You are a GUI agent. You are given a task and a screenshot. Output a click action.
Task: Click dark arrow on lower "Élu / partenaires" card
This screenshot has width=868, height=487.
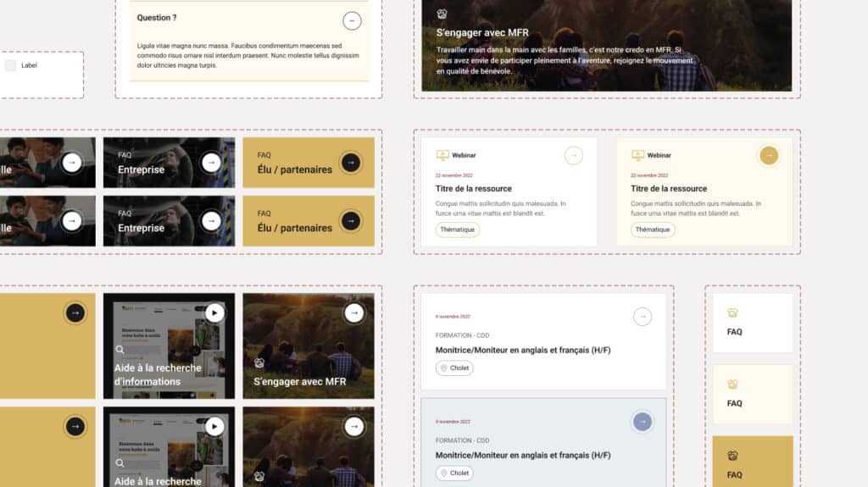350,221
